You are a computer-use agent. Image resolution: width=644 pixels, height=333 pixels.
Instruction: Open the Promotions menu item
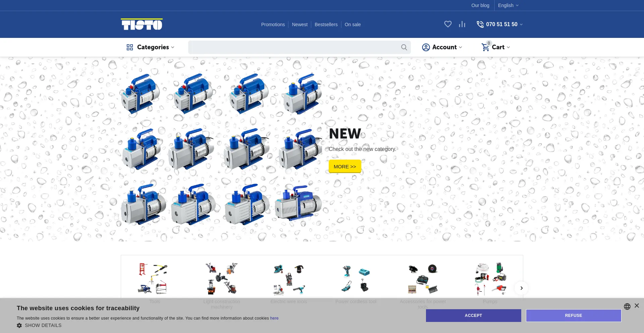pos(273,24)
